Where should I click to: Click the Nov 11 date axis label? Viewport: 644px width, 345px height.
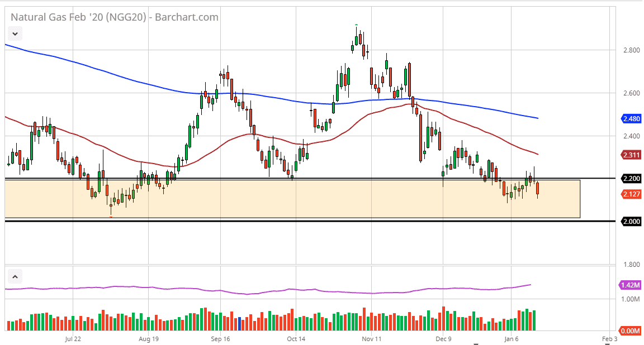[371, 338]
